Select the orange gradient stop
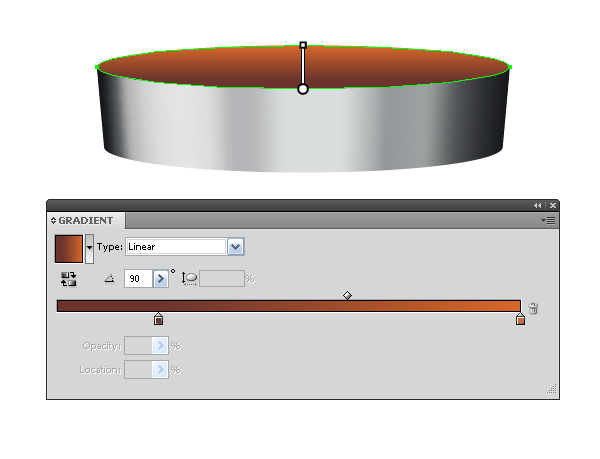 (520, 319)
